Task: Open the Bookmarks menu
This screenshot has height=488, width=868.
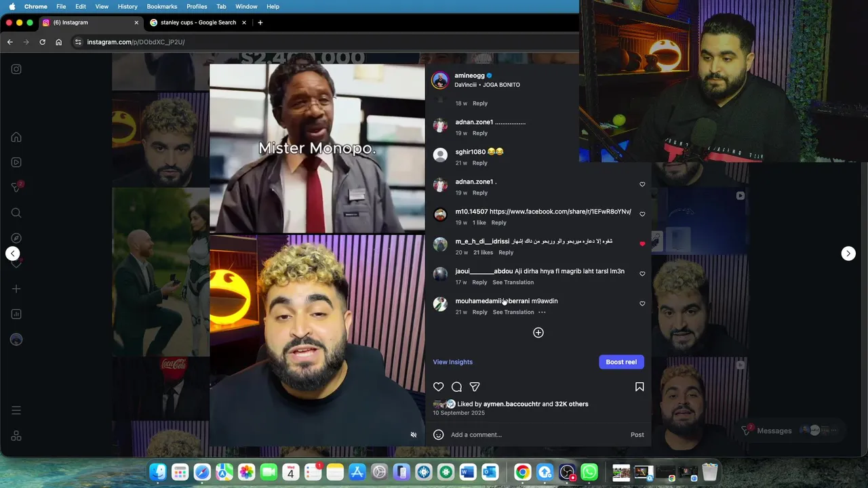Action: coord(162,6)
